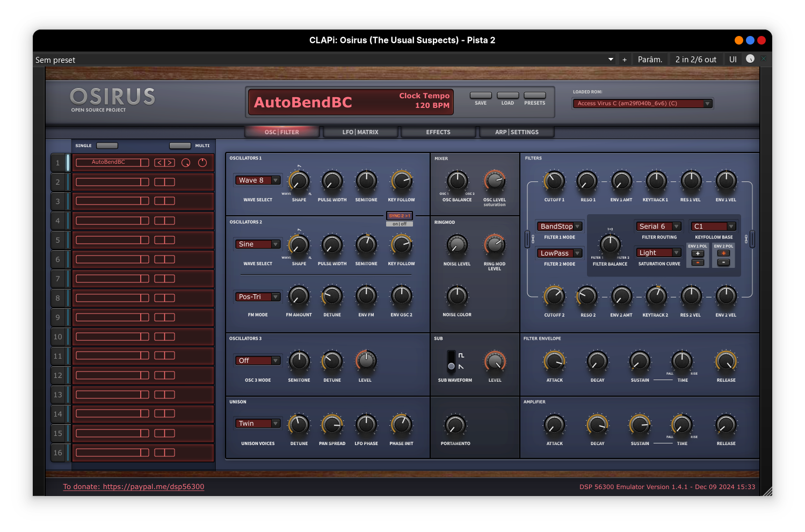Expand the Oscillator 1 Wave 8 selector
Viewport: 805px width, 532px height.
click(258, 180)
